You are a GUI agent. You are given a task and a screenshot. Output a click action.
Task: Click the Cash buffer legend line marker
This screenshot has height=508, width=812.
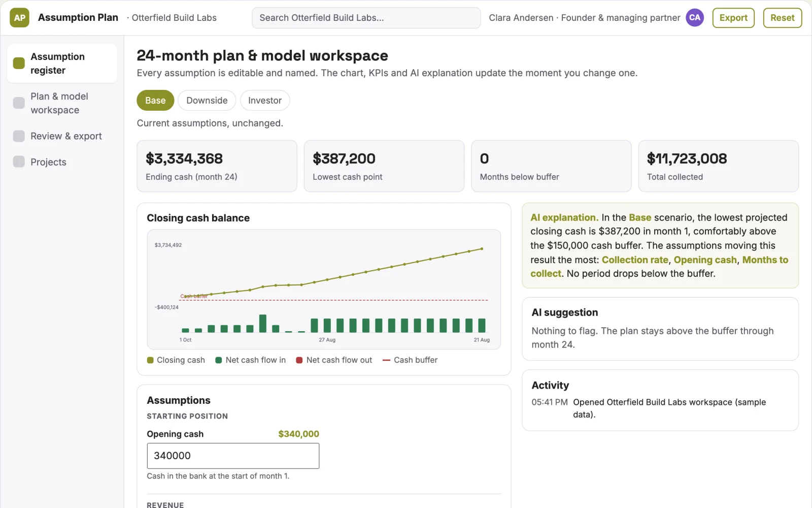[386, 360]
